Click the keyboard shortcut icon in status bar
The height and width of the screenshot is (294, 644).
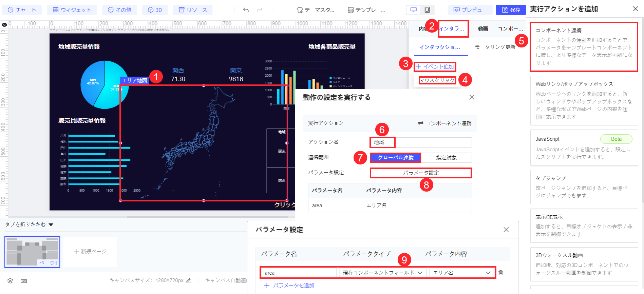pos(24,281)
